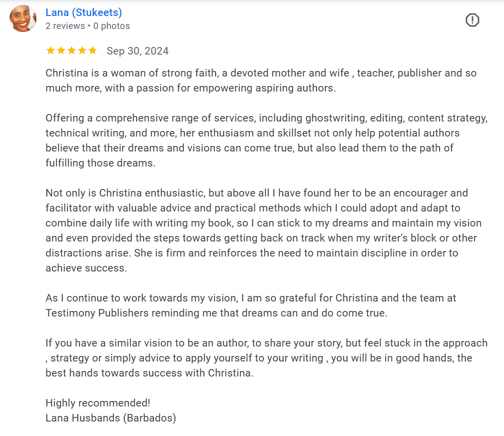Click the second rating star
Image resolution: width=504 pixels, height=436 pixels.
pos(61,50)
